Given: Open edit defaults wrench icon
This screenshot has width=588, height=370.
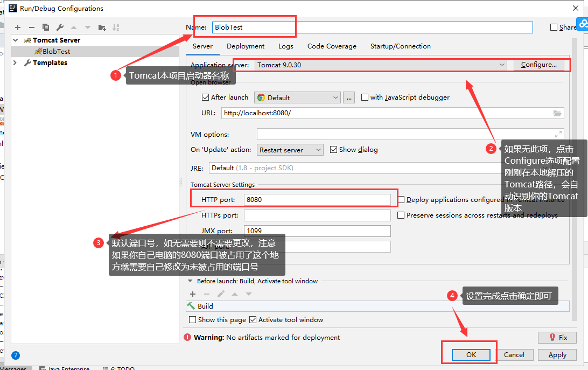Looking at the screenshot, I should (x=60, y=27).
